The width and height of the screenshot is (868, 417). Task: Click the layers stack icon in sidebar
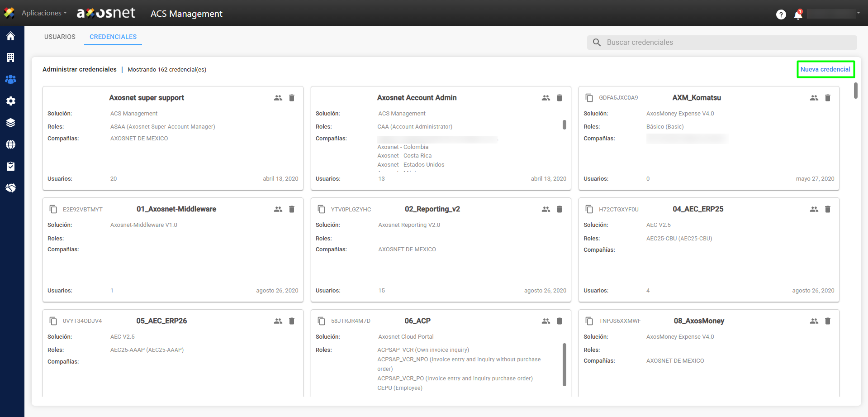pos(11,123)
